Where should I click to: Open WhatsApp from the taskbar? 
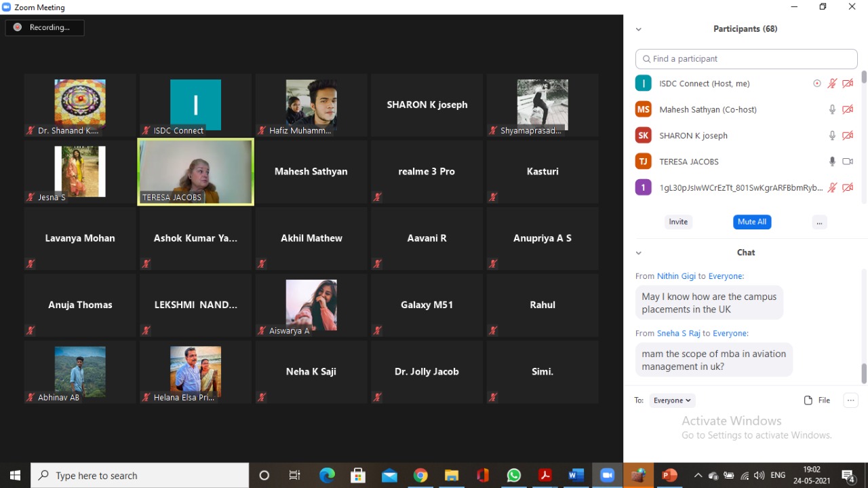click(514, 475)
